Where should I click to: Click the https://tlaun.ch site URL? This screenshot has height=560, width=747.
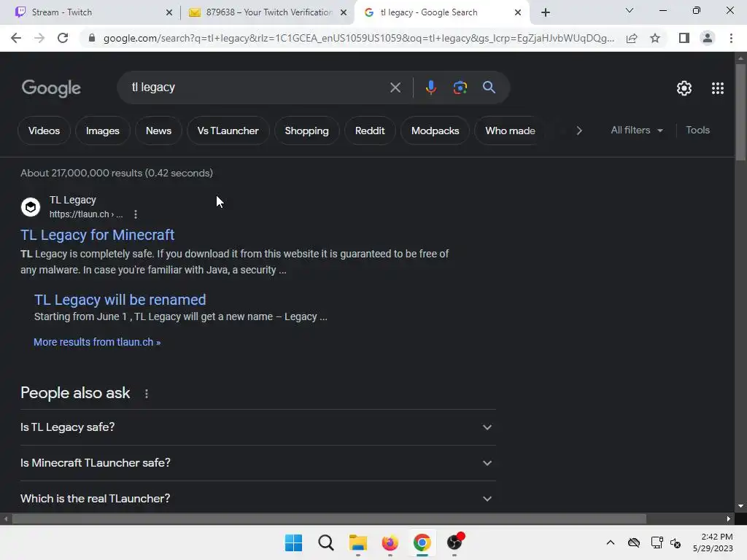click(x=86, y=214)
